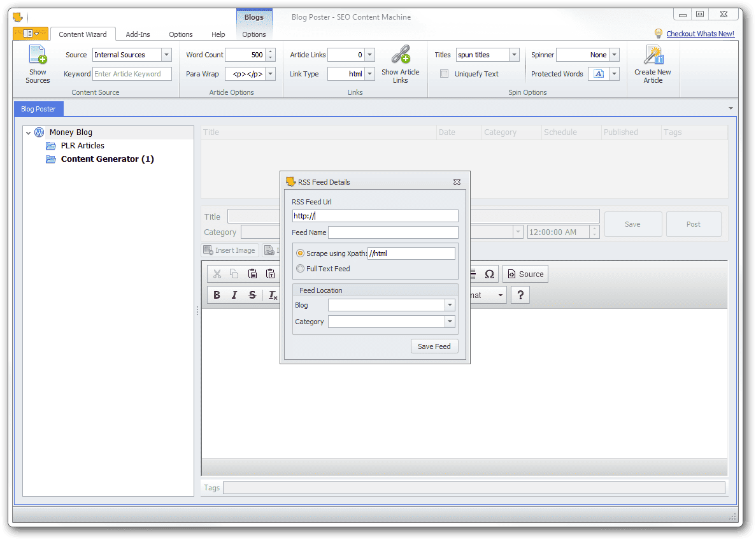Open the tab list dropdown arrow at right
Image resolution: width=756 pixels, height=540 pixels.
coord(731,108)
